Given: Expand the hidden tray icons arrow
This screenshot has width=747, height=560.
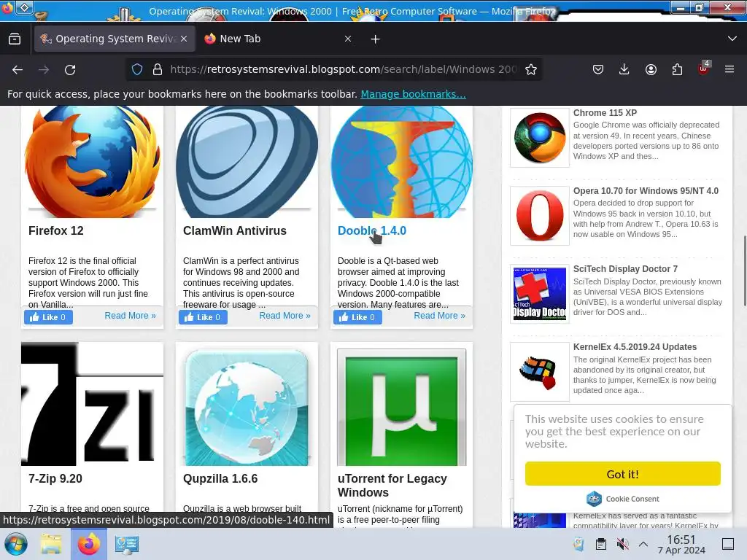Looking at the screenshot, I should [x=643, y=544].
